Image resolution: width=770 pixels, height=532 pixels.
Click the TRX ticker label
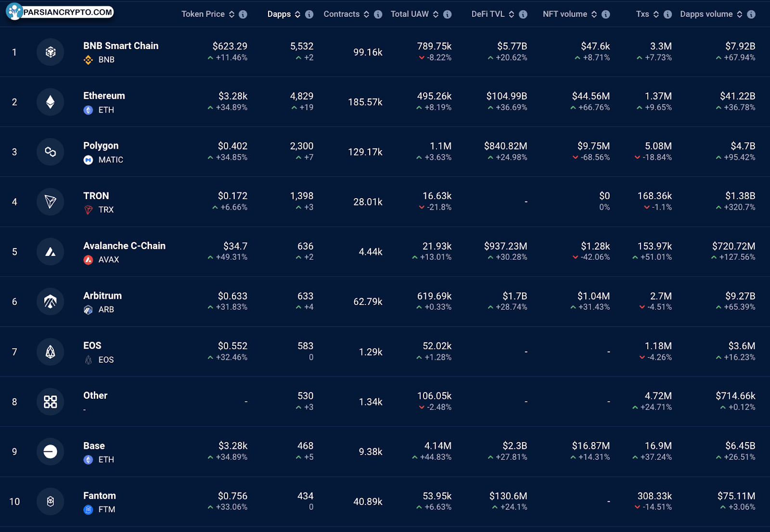tap(106, 210)
